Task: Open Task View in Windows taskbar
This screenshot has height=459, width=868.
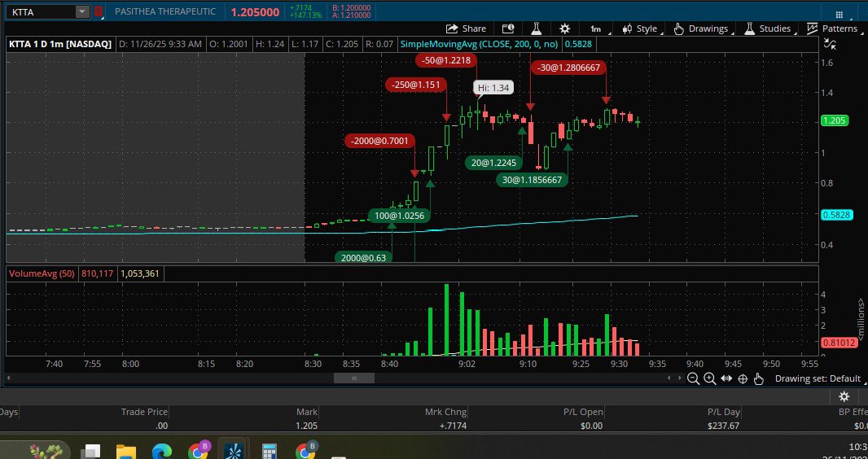Action: [91, 451]
